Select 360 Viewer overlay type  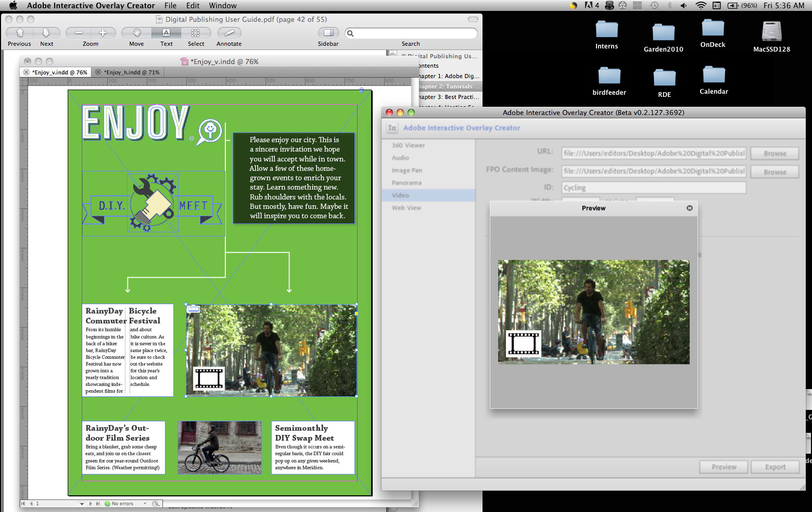point(408,145)
